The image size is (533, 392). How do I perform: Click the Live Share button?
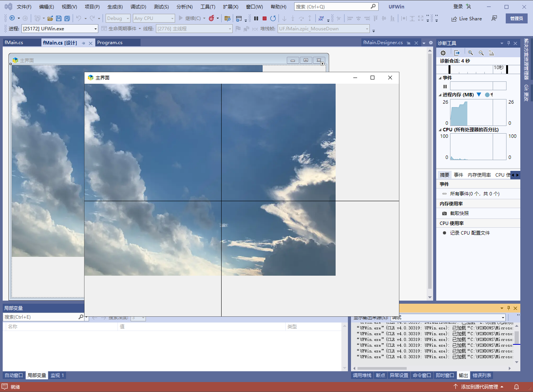(467, 18)
